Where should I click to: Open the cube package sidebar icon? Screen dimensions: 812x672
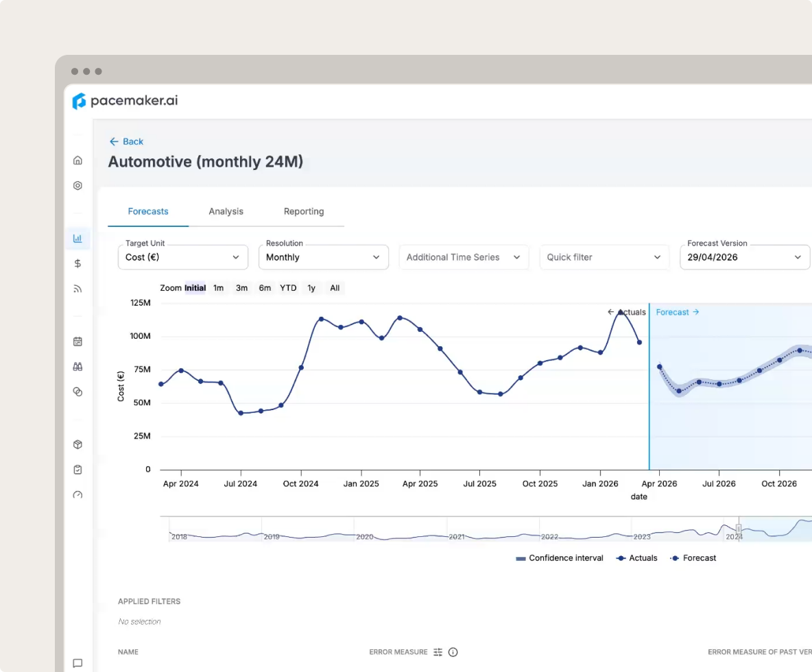coord(77,444)
